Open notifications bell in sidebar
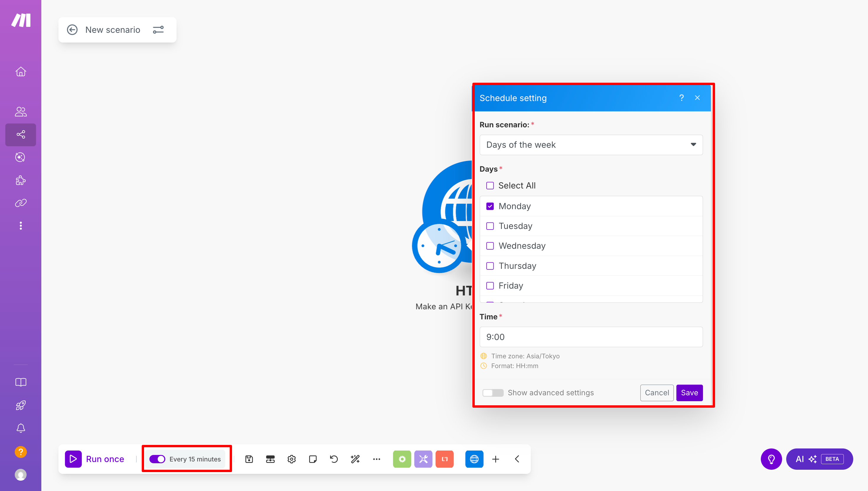 point(21,428)
